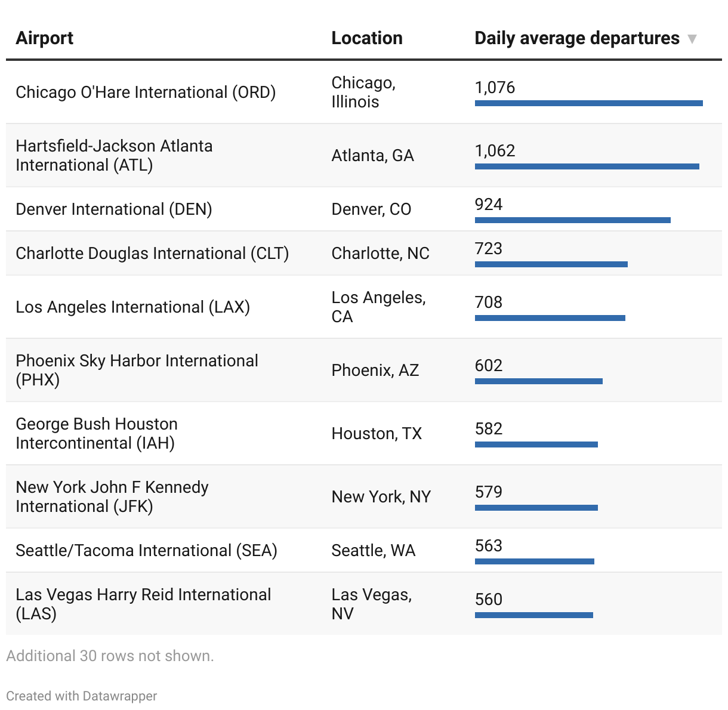Viewport: 728px width, 710px height.
Task: Click the sort arrow beside Daily average departures
Action: click(x=692, y=39)
